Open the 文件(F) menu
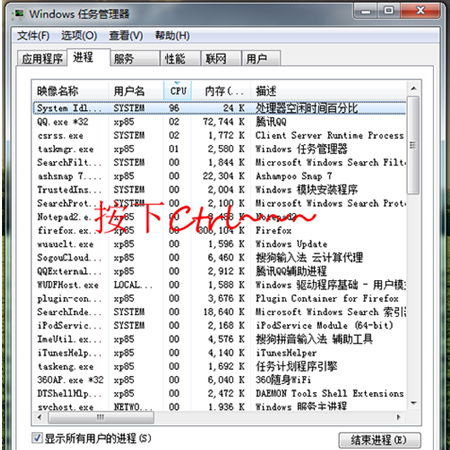This screenshot has width=450, height=450. click(33, 36)
